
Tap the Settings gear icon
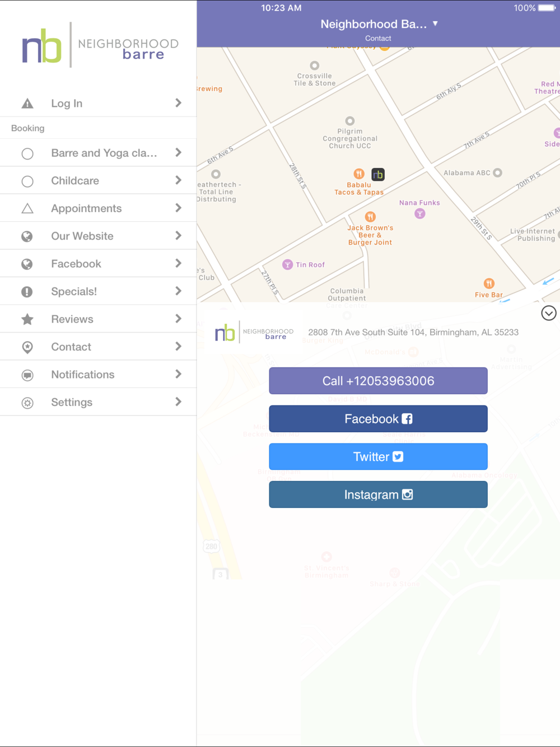click(x=27, y=403)
